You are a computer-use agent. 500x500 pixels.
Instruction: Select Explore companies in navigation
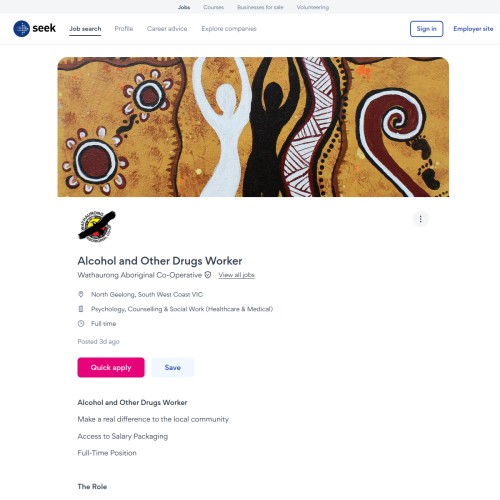(x=229, y=29)
